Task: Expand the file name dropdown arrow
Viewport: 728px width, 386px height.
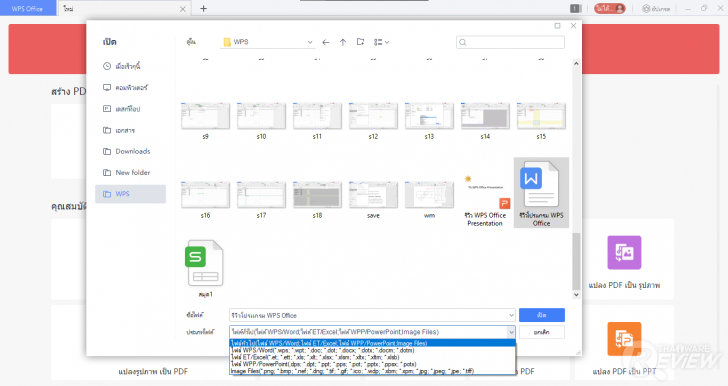Action: [511, 315]
